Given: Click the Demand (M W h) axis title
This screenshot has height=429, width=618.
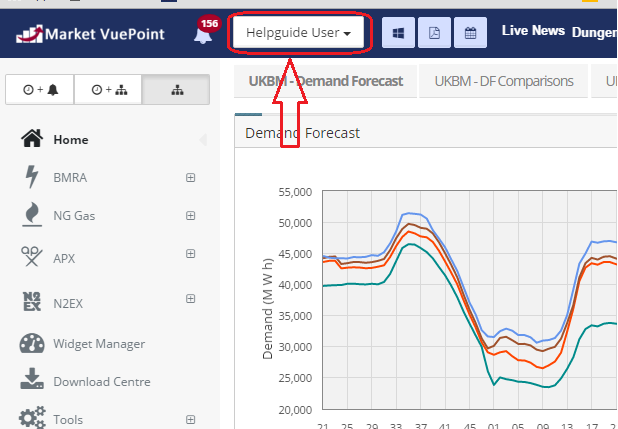Looking at the screenshot, I should pyautogui.click(x=268, y=309).
